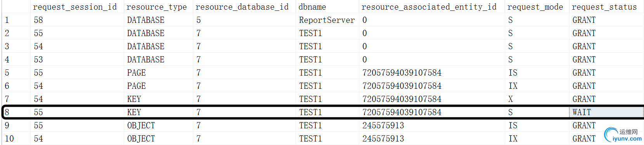Select the dbname column header
The image size is (644, 145).
pyautogui.click(x=327, y=7)
